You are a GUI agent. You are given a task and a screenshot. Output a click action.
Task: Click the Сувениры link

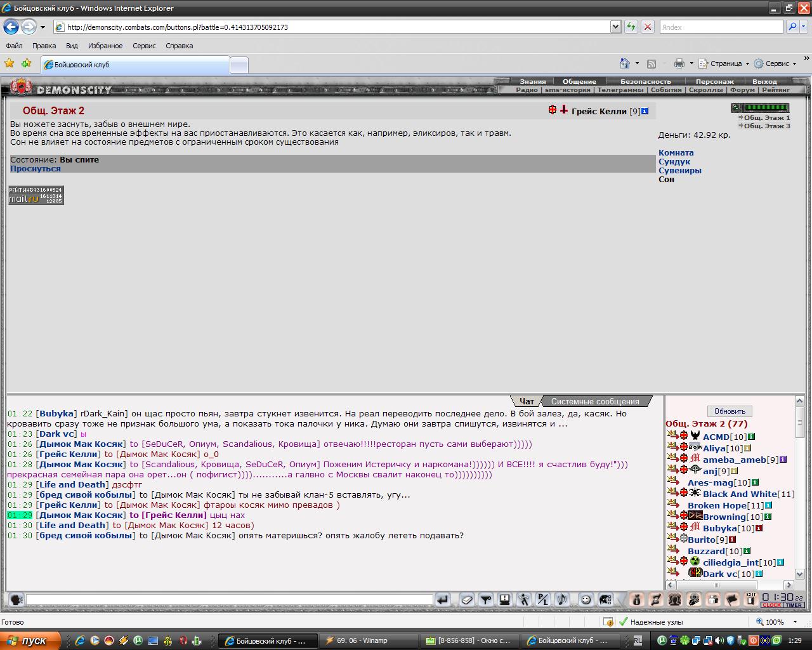coord(680,170)
